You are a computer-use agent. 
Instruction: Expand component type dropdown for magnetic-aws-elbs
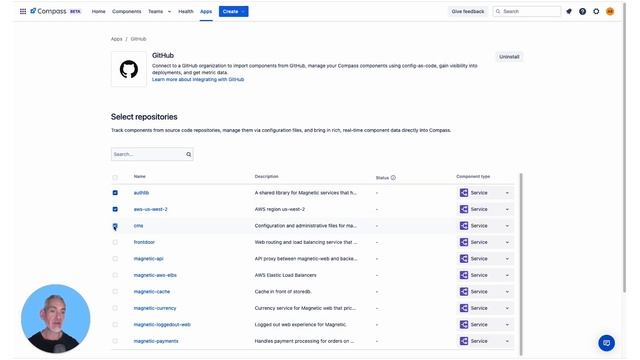(507, 275)
